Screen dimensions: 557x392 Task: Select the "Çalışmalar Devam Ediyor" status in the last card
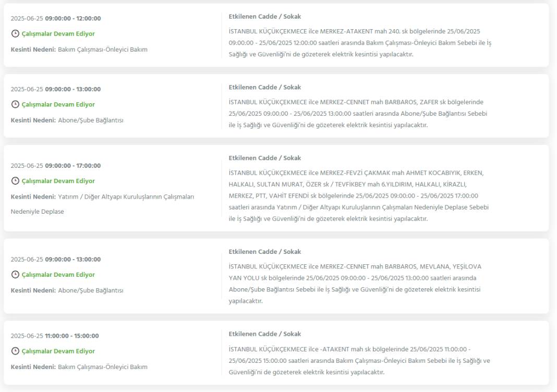(x=58, y=351)
